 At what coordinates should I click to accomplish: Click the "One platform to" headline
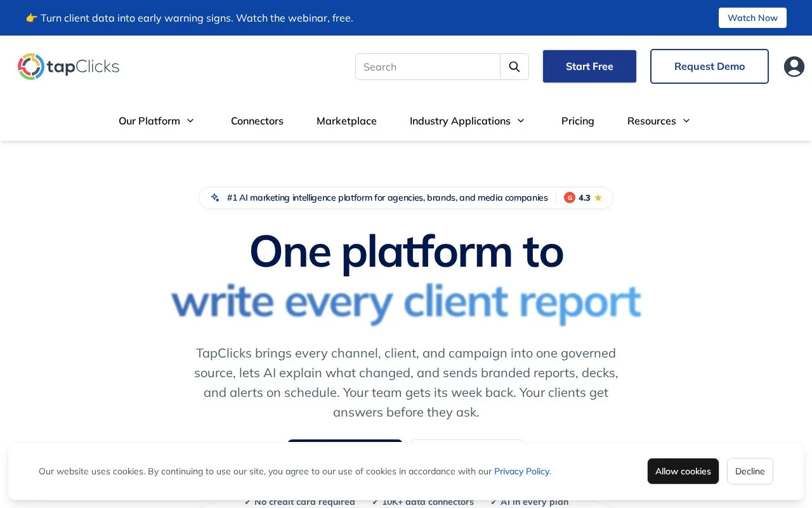click(x=406, y=251)
